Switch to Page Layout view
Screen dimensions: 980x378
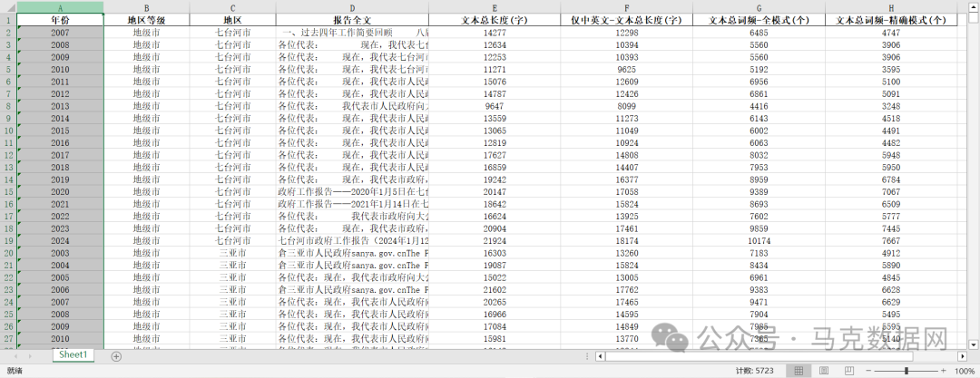point(823,371)
